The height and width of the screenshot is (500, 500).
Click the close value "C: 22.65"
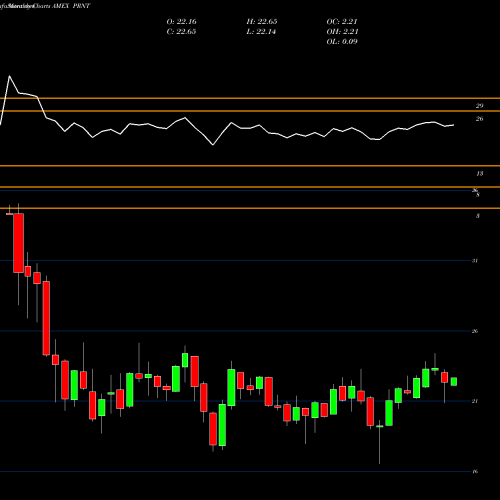coord(181,32)
